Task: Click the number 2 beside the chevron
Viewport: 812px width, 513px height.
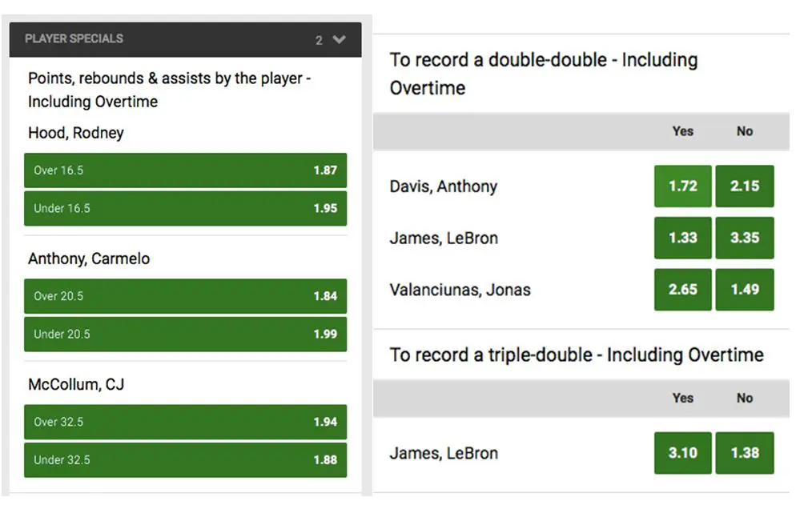Action: coord(319,40)
